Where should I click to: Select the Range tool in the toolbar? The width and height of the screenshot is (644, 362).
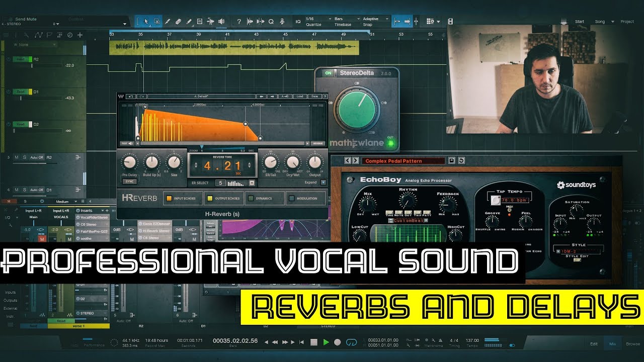coord(156,22)
